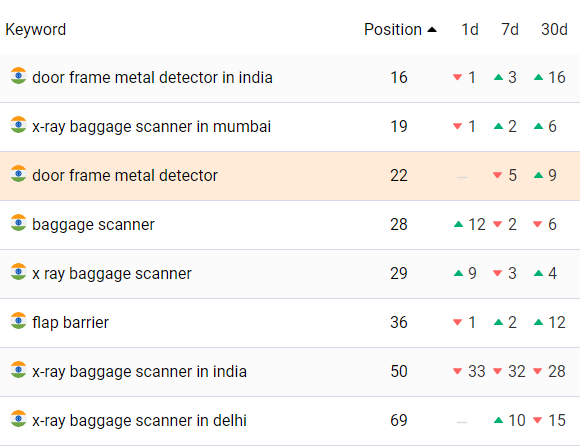Click the green up 12 in baggage scanner row

tap(469, 225)
